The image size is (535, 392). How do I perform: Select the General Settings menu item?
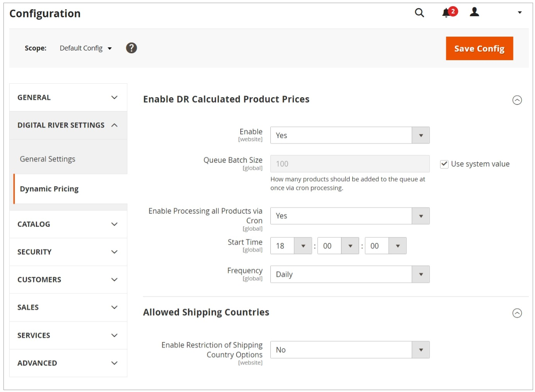(x=47, y=159)
